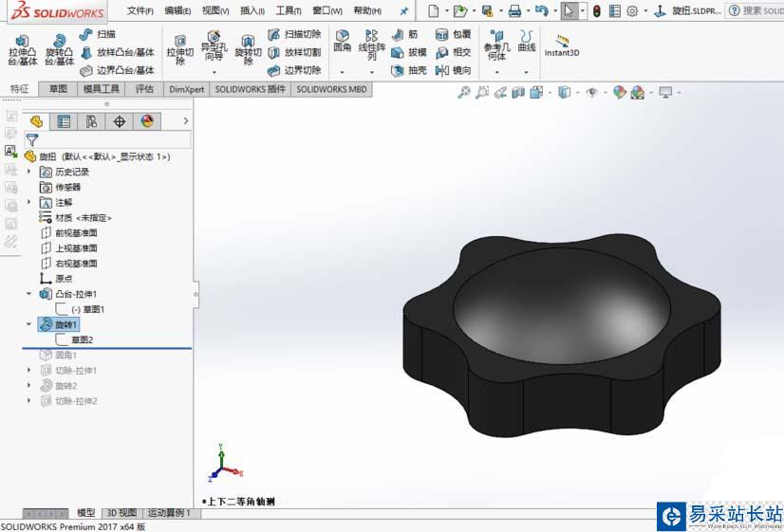The width and height of the screenshot is (784, 532).
Task: Open the 工具(T) menu
Action: 289,10
